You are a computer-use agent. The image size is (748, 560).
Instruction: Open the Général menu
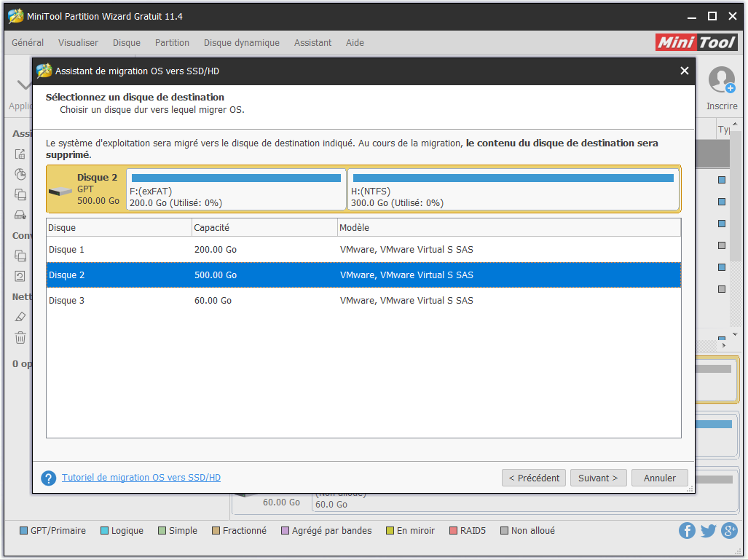[28, 43]
